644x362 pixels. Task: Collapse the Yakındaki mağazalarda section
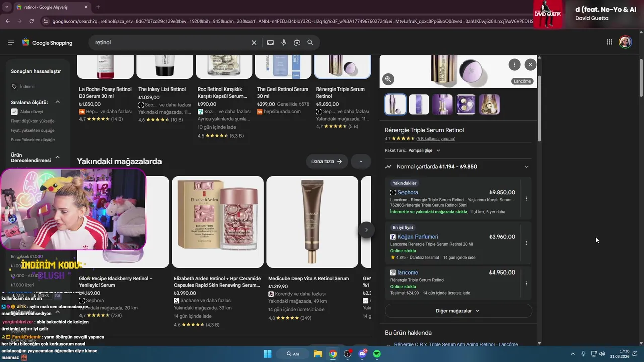(x=361, y=161)
